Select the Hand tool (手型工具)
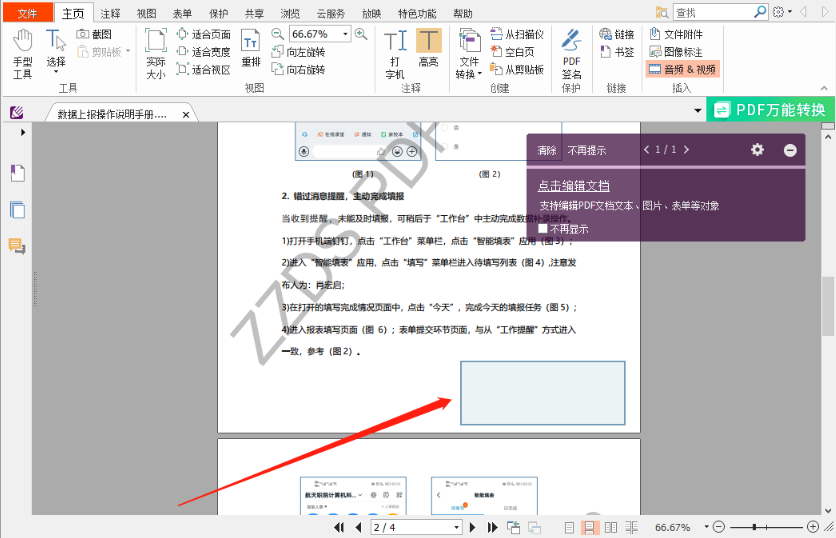Screen dimensions: 836x538 22,54
